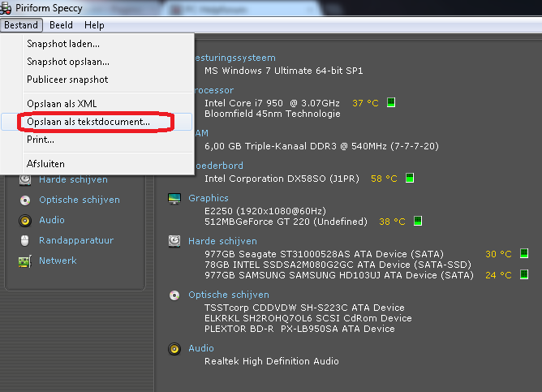This screenshot has width=542, height=392.
Task: Open the summary Audio heading
Action: click(201, 348)
